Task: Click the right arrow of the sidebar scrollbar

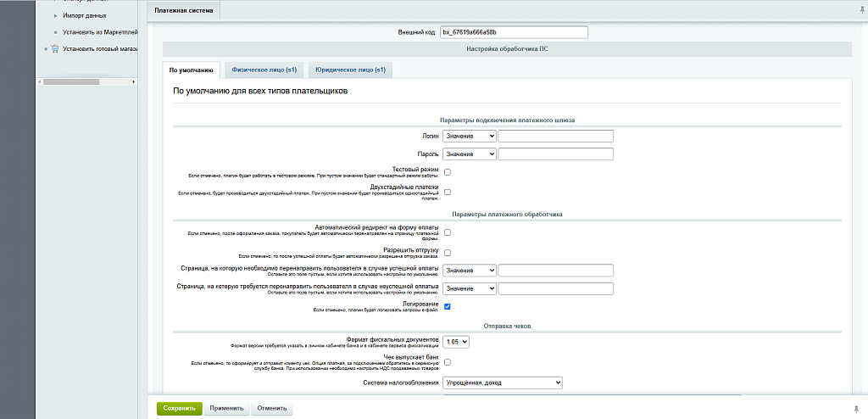Action: (x=132, y=81)
